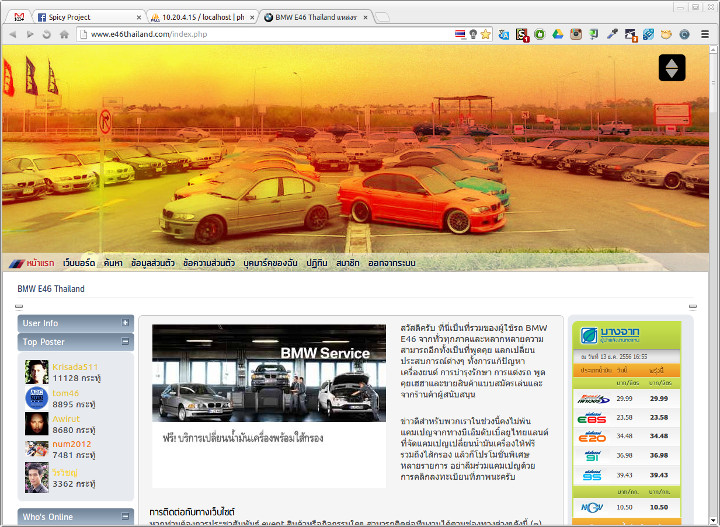This screenshot has width=720, height=527.
Task: Click the E85 fuel logo
Action: click(x=592, y=418)
